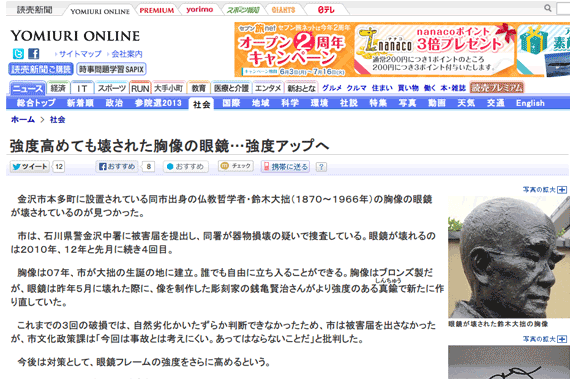
Task: Open the 買い物 link
Action: tap(408, 88)
